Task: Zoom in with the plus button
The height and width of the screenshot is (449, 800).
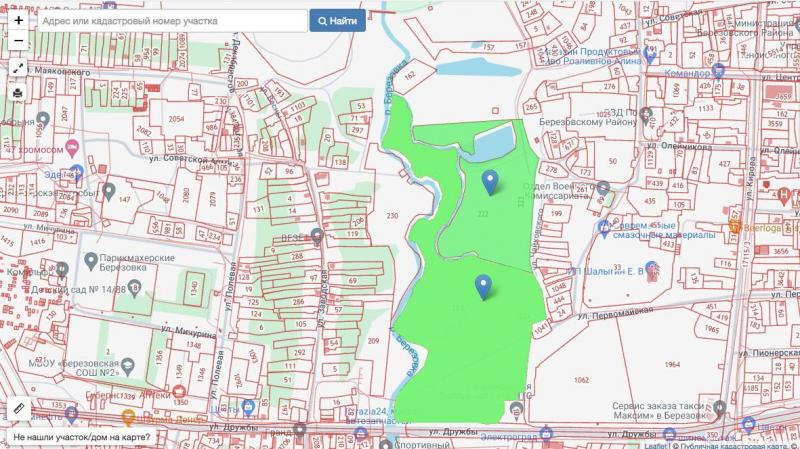Action: coord(18,20)
